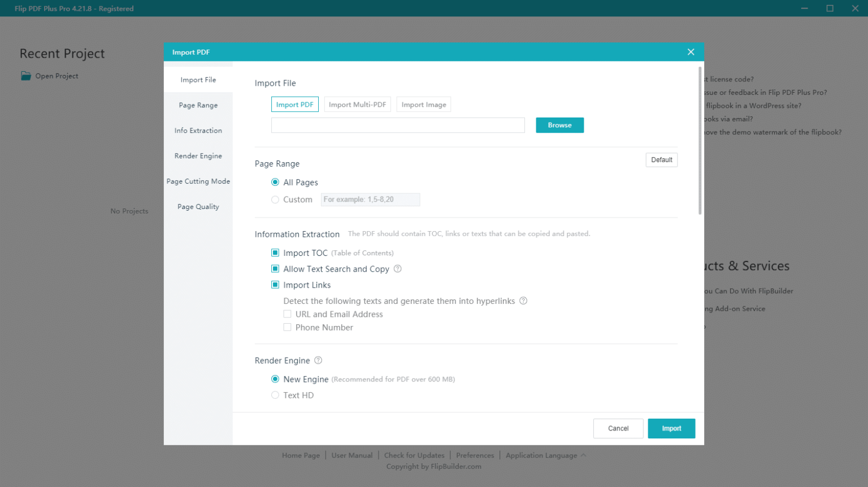The image size is (868, 487).
Task: Click help icon after hyperlinks detection text
Action: tap(523, 301)
